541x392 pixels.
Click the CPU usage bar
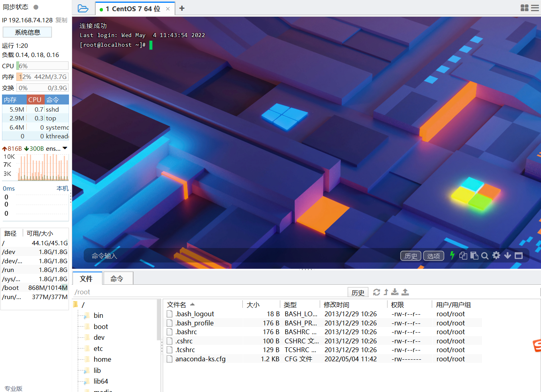coord(42,66)
